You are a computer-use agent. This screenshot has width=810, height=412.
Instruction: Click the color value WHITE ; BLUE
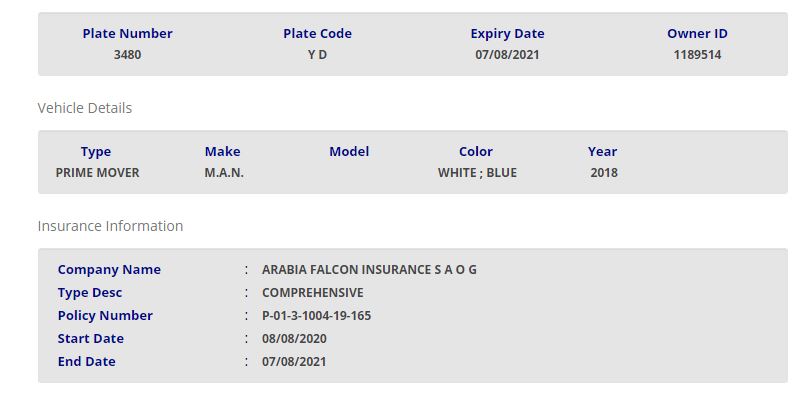click(477, 173)
